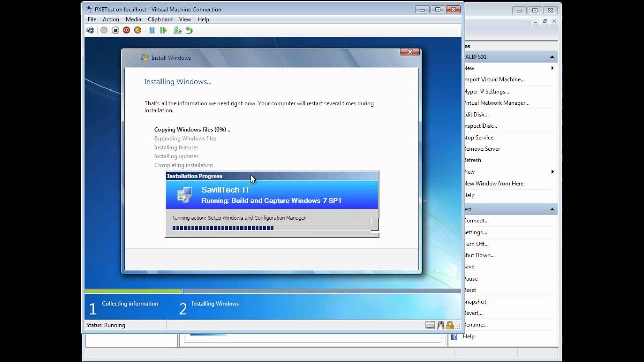The height and width of the screenshot is (362, 644).
Task: Expand the View submenu arrow in actions pane
Action: pos(552,172)
